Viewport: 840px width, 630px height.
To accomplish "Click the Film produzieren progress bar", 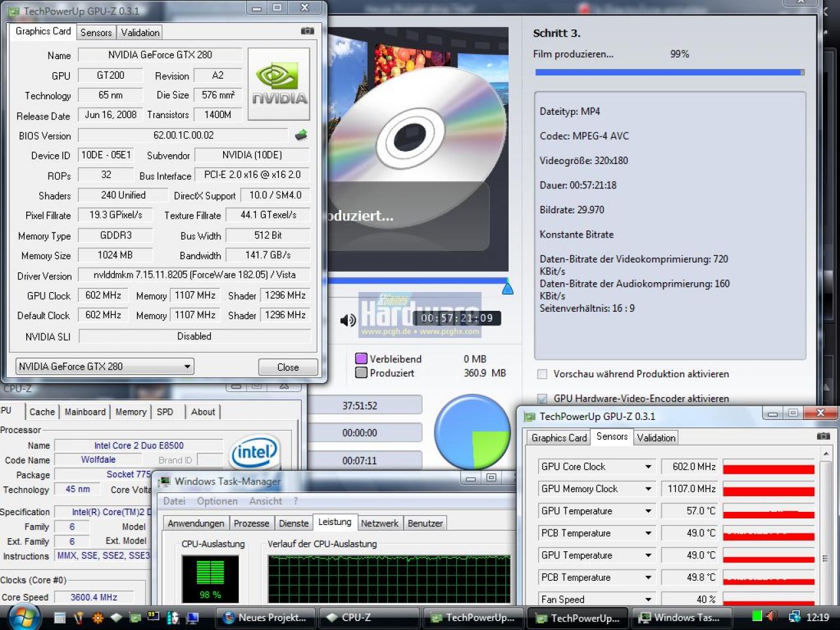I will [669, 72].
